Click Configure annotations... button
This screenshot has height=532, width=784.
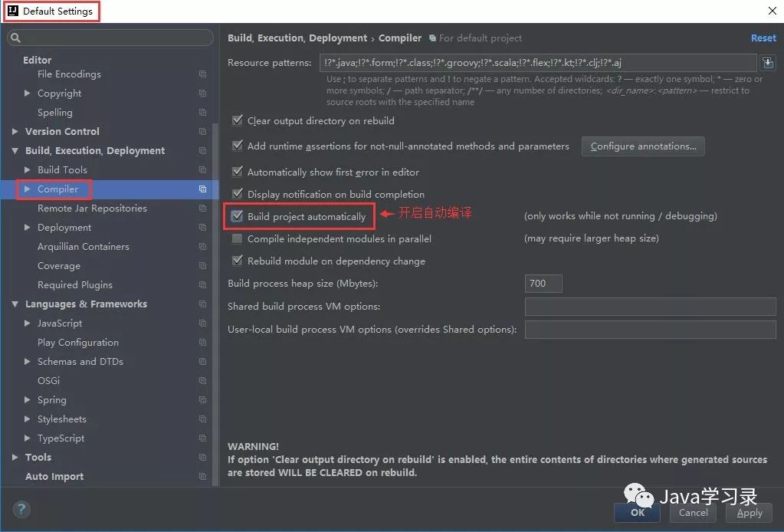pos(643,146)
